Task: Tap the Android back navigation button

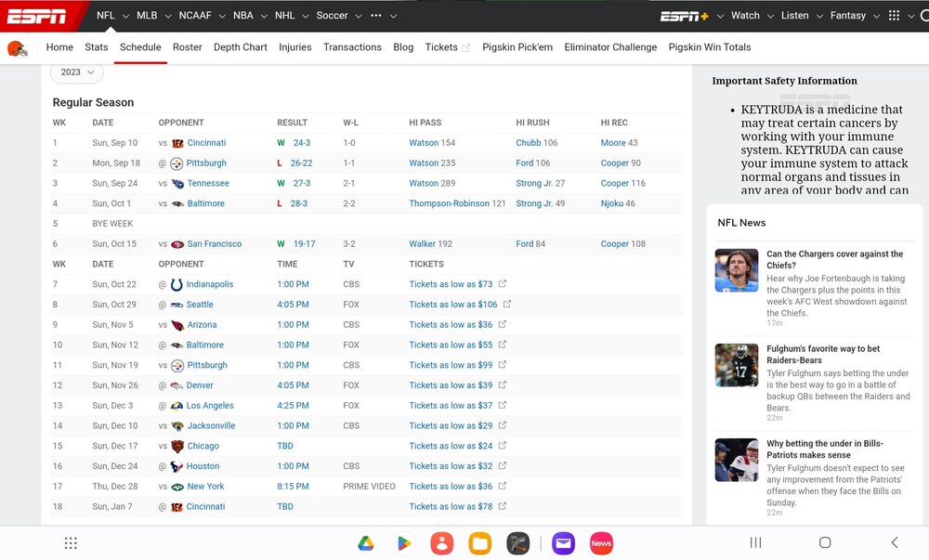Action: (895, 542)
